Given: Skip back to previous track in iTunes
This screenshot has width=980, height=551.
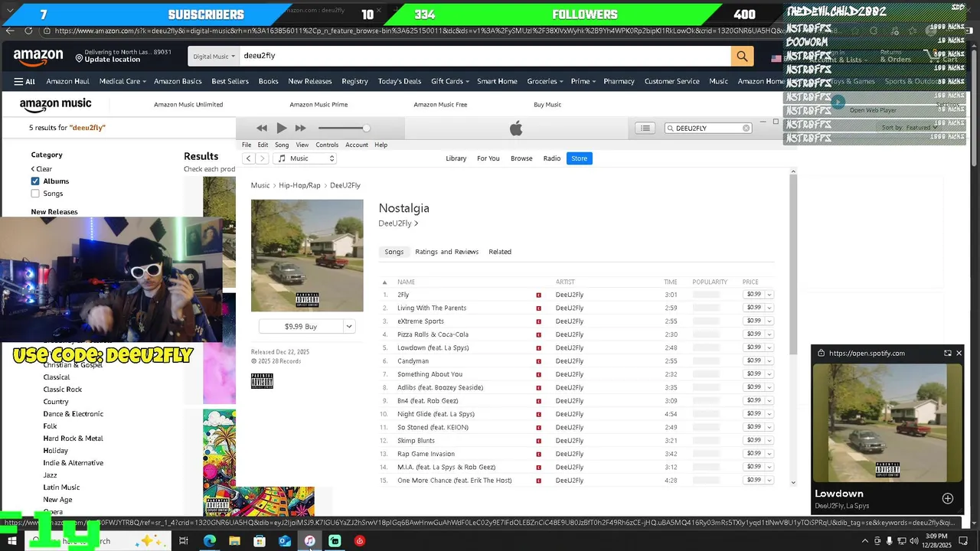Looking at the screenshot, I should 262,128.
